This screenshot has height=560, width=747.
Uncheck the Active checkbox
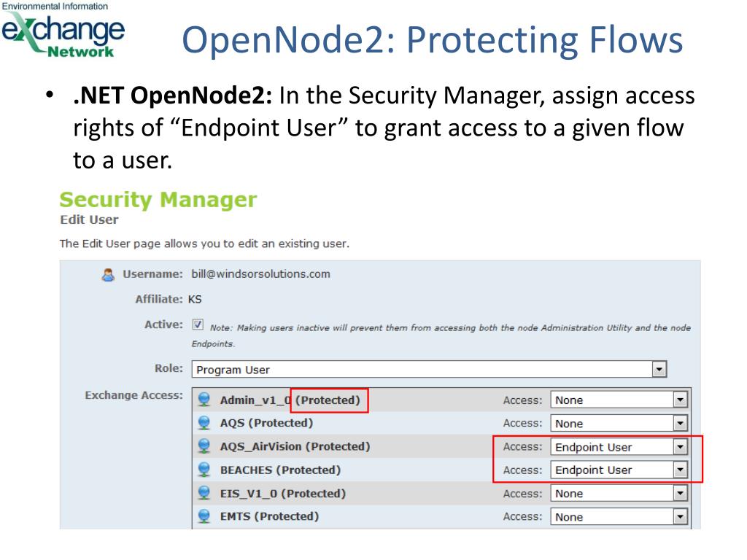198,324
